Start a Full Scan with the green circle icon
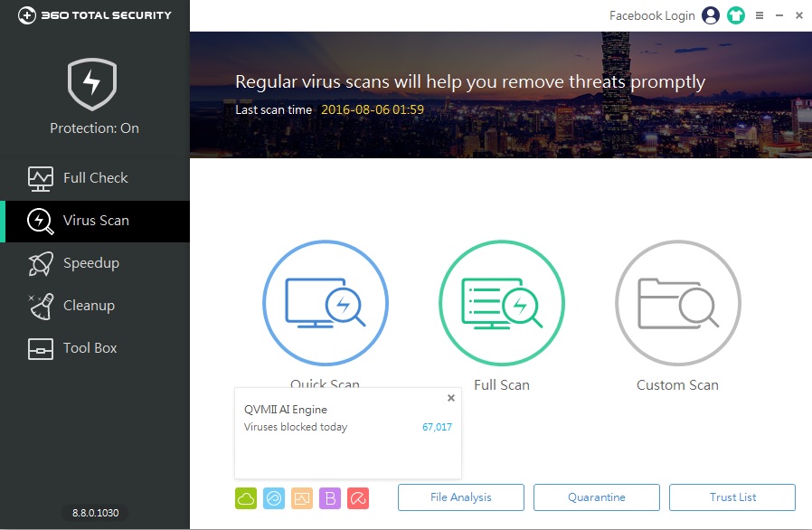The width and height of the screenshot is (812, 530). coord(501,302)
